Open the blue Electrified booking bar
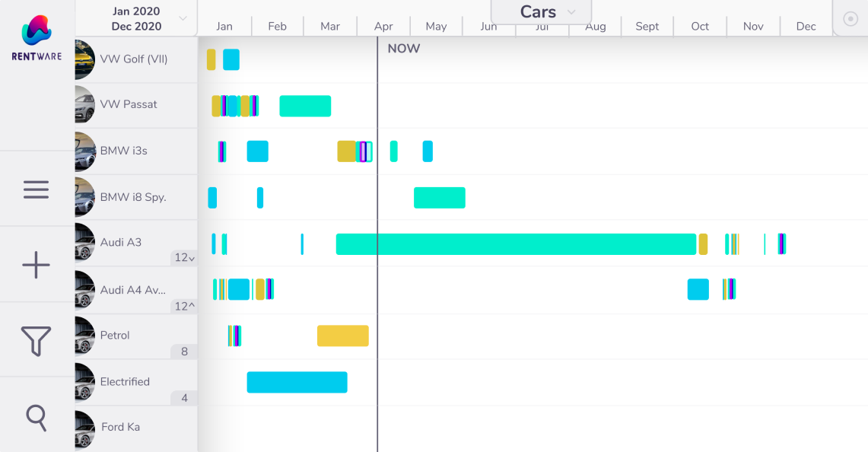 tap(297, 383)
